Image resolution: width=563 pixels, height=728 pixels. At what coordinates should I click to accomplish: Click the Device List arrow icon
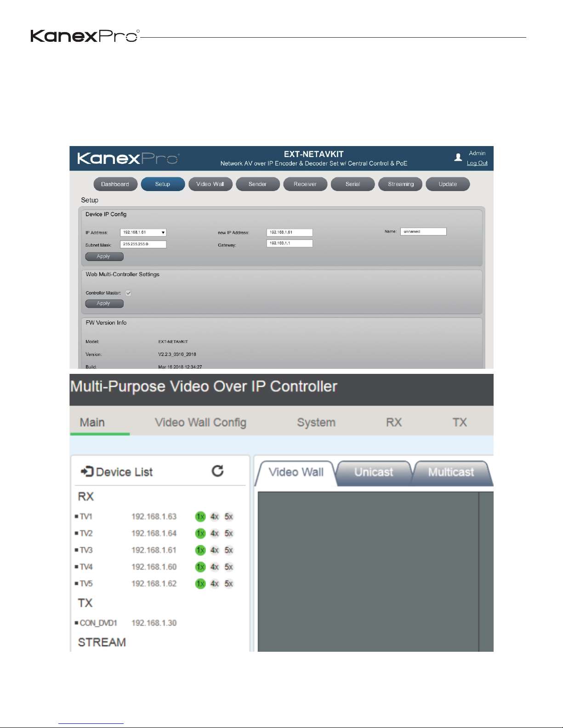click(87, 472)
